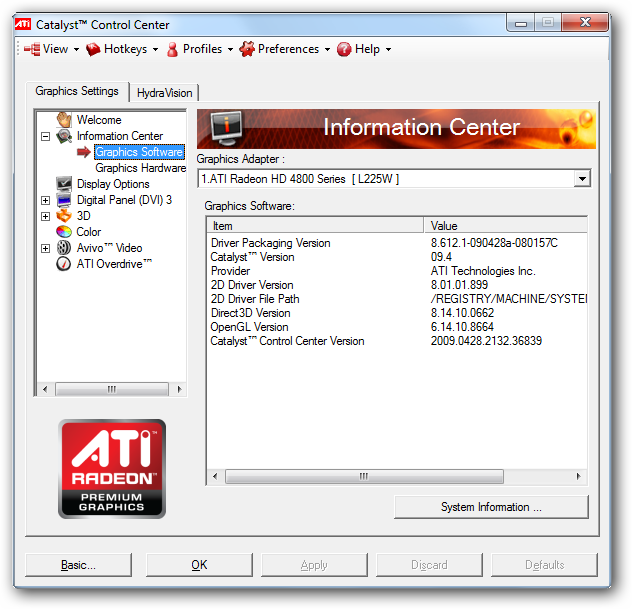Switch to the HydraVision tab
632x609 pixels.
pos(164,93)
